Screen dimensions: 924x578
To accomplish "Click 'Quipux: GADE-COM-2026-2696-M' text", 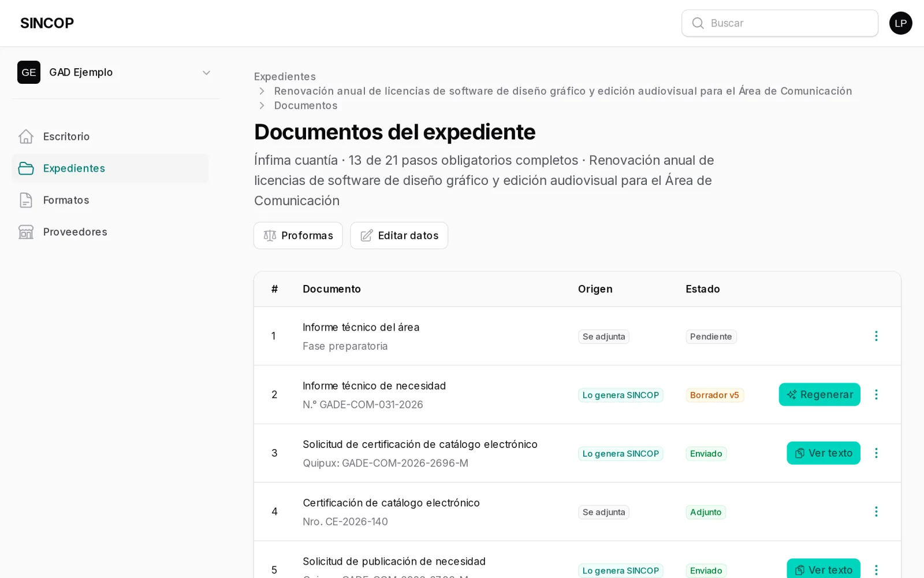I will click(x=385, y=463).
